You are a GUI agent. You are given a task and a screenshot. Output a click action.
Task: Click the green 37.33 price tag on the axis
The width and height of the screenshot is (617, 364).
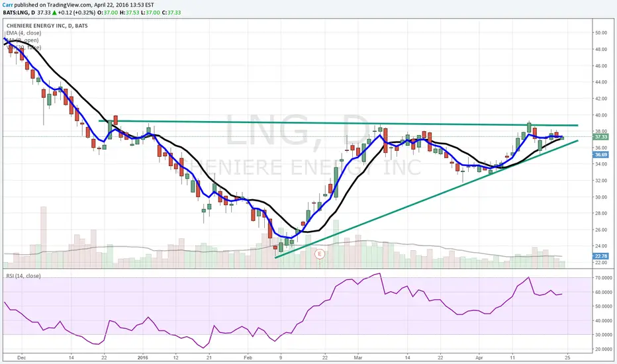click(600, 137)
